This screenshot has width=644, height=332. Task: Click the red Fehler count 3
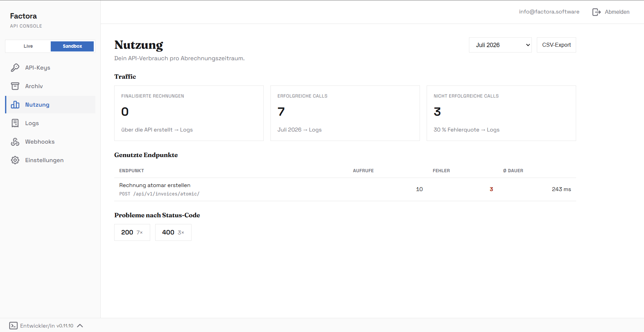coord(491,189)
